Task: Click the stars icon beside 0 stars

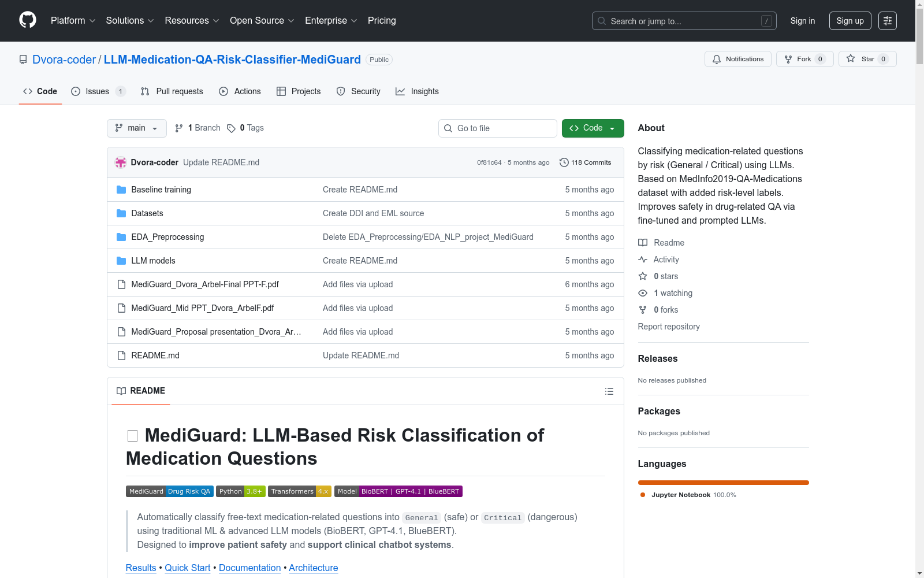Action: coord(643,276)
